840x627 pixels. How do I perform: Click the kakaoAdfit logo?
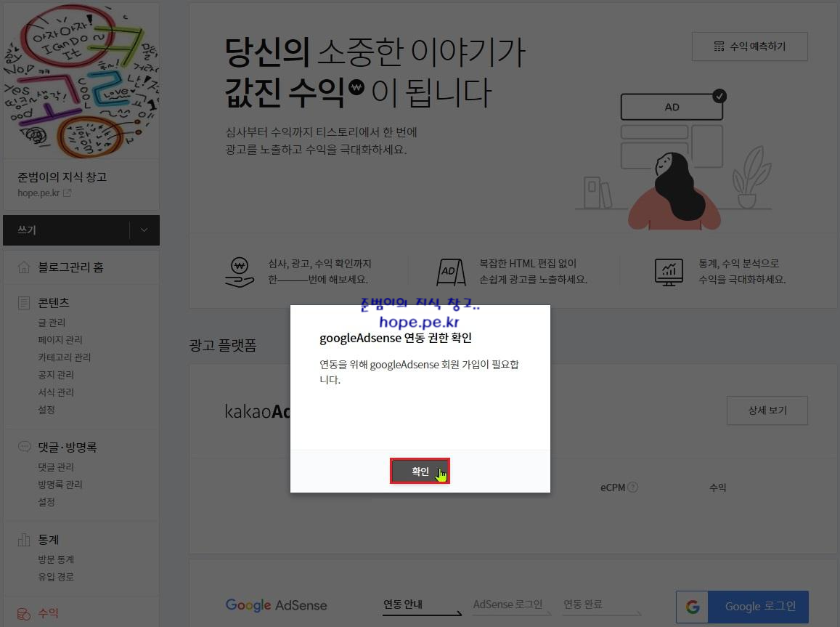tap(258, 411)
